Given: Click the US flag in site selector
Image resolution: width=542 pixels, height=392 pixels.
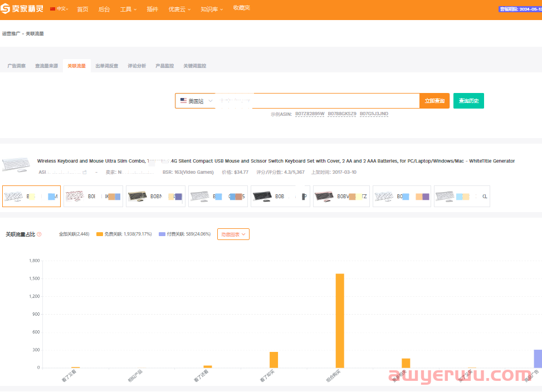Looking at the screenshot, I should pos(183,101).
